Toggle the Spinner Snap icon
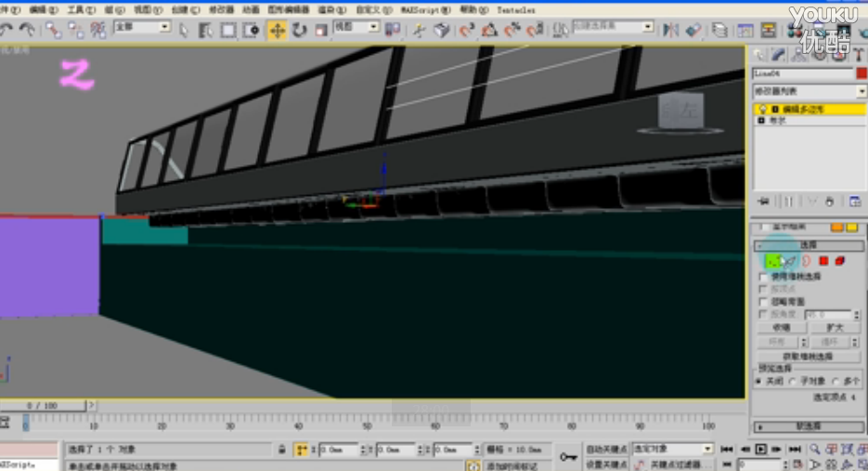The image size is (868, 471). tap(535, 30)
